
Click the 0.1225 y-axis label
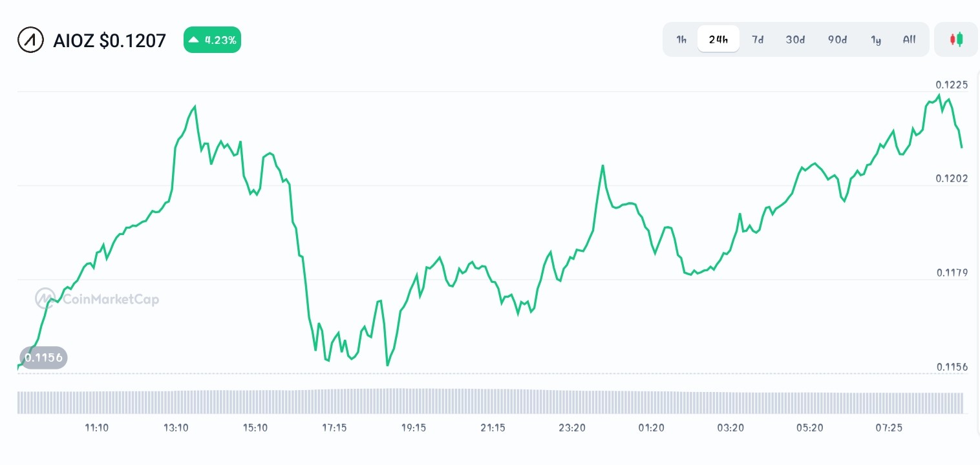pyautogui.click(x=952, y=85)
